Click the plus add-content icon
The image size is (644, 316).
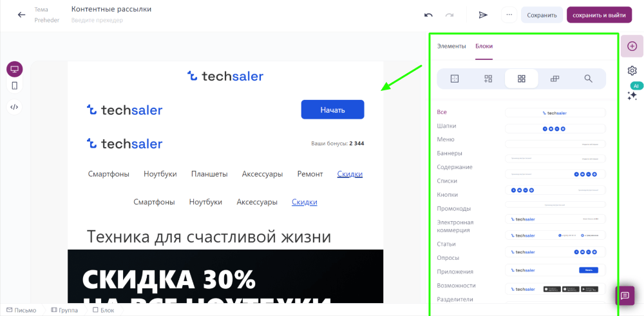pos(632,46)
